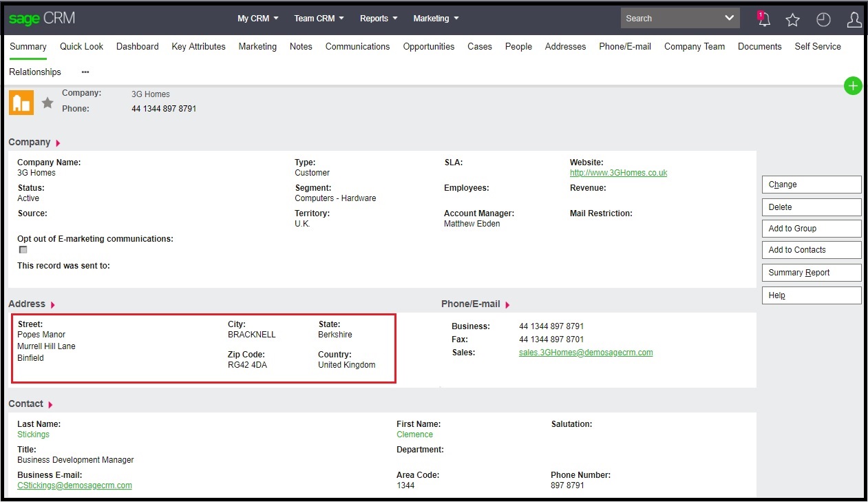The height and width of the screenshot is (502, 868).
Task: Click the Help button
Action: (812, 295)
